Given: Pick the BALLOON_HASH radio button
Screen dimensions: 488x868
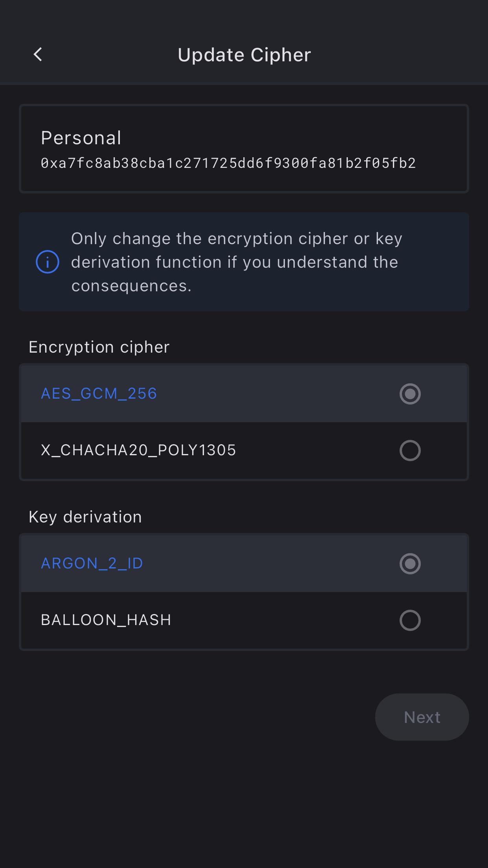Looking at the screenshot, I should [410, 620].
